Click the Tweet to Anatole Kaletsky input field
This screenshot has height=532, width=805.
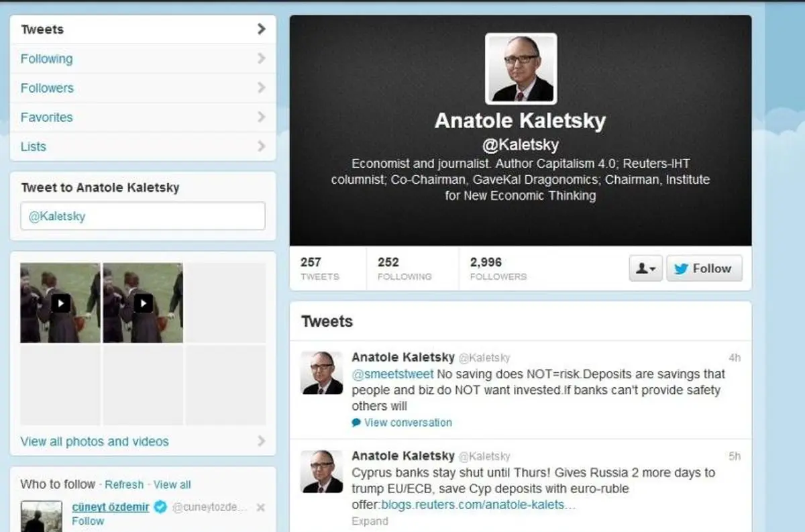click(x=143, y=216)
